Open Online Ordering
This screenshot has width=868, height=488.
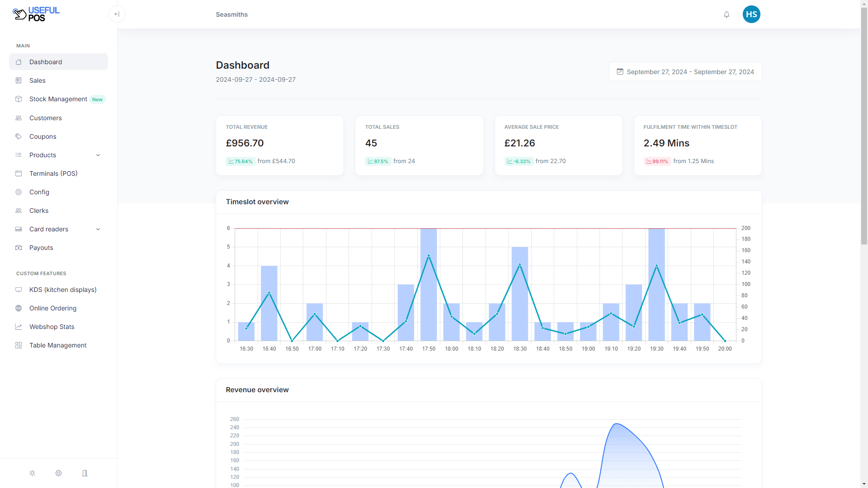pos(58,308)
